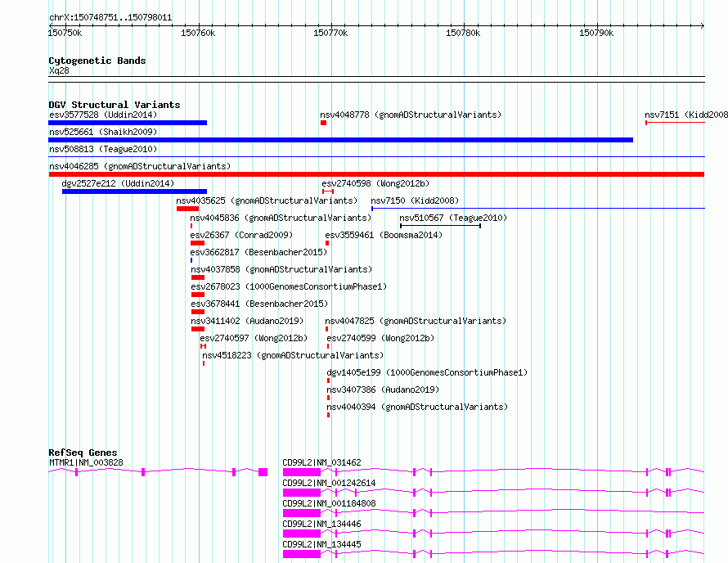This screenshot has width=728, height=563.
Task: Click the MTMR1|NM_003828 gene label
Action: pyautogui.click(x=86, y=462)
